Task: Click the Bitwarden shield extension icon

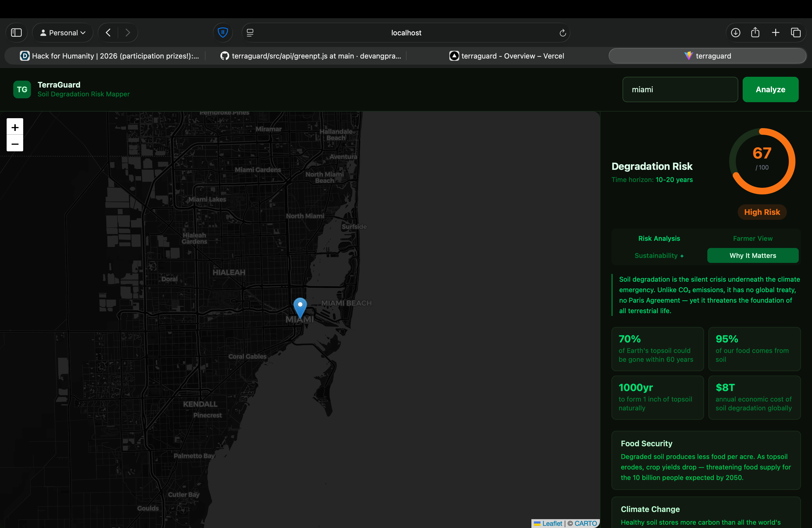Action: pyautogui.click(x=223, y=33)
